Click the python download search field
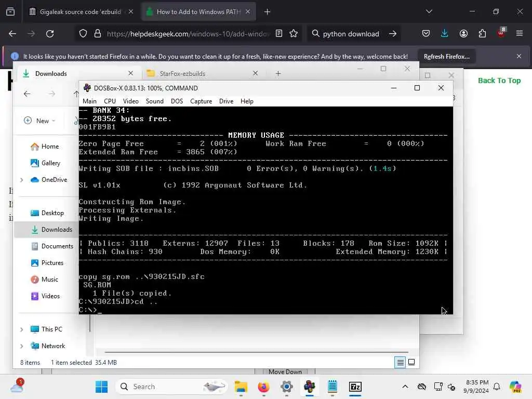The image size is (532, 399). point(351,34)
